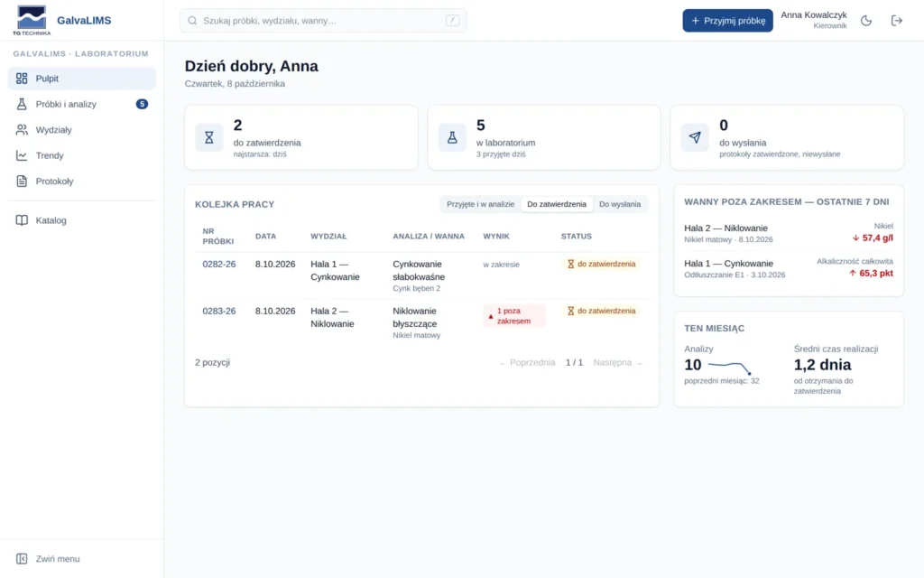Screen dimensions: 924x578
Task: Open Protokoły in the sidebar
Action: tap(82, 181)
